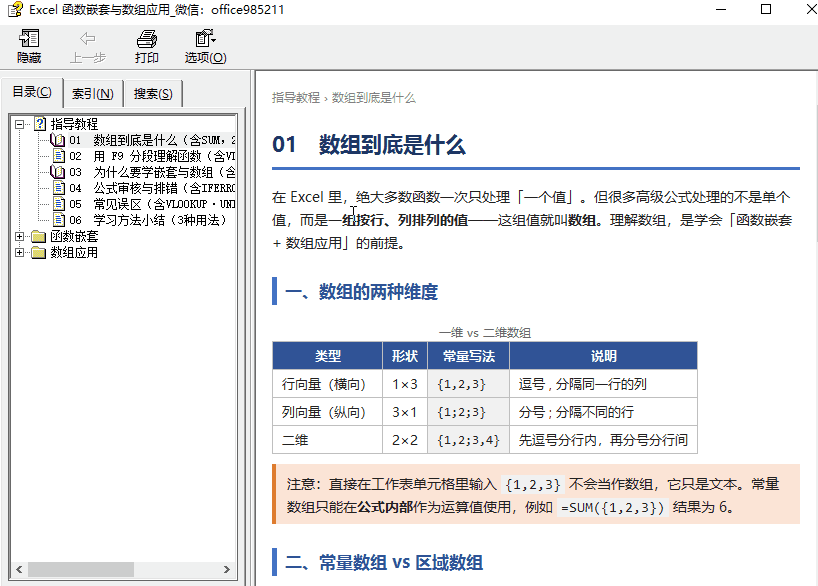818x586 pixels.
Task: Click the {1,2;3,4} constant cell
Action: [x=468, y=440]
